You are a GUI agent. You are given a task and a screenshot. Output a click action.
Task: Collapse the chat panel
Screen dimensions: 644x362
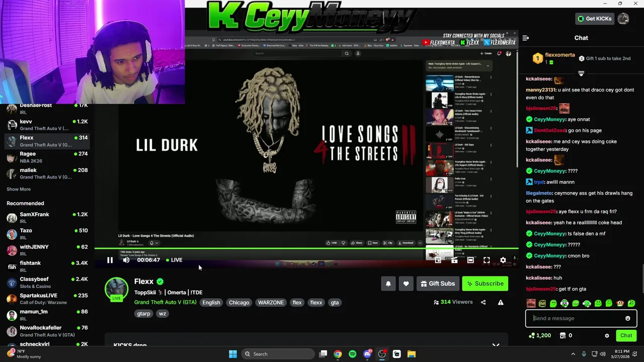pyautogui.click(x=526, y=38)
